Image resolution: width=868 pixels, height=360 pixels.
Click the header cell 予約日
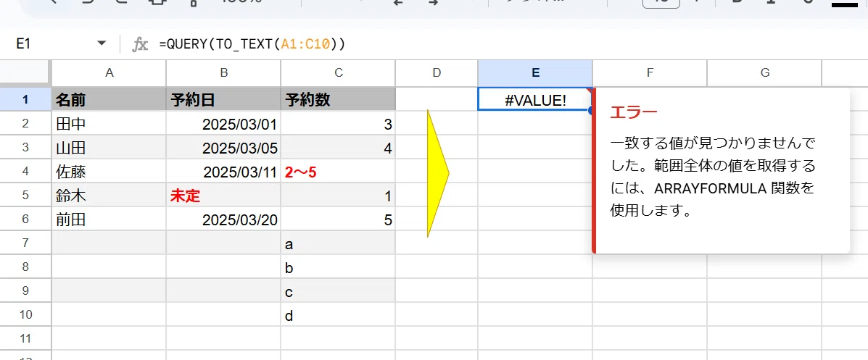tap(223, 99)
